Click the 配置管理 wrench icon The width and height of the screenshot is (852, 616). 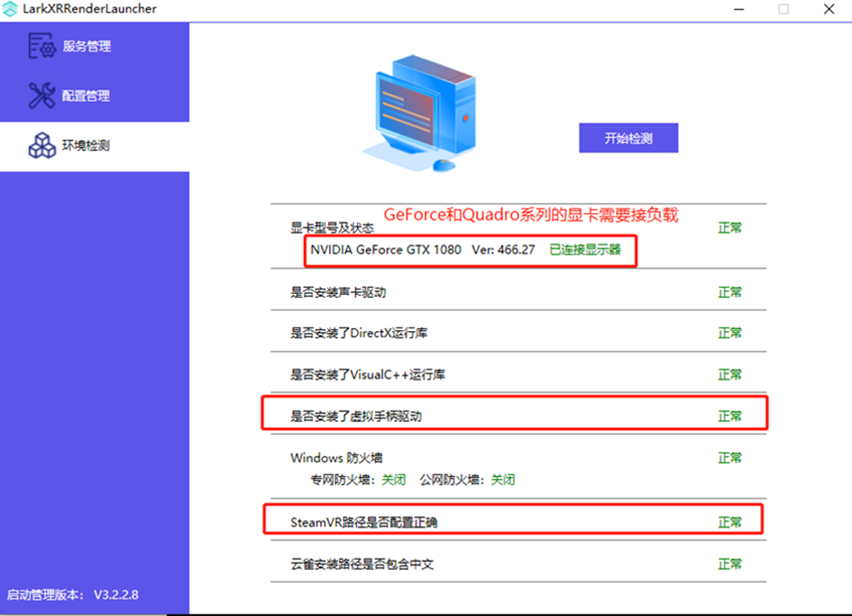41,95
